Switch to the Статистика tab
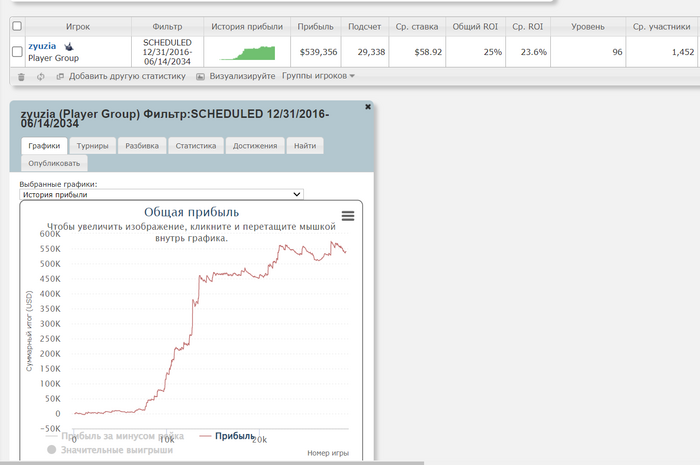The height and width of the screenshot is (465, 700). coord(196,146)
